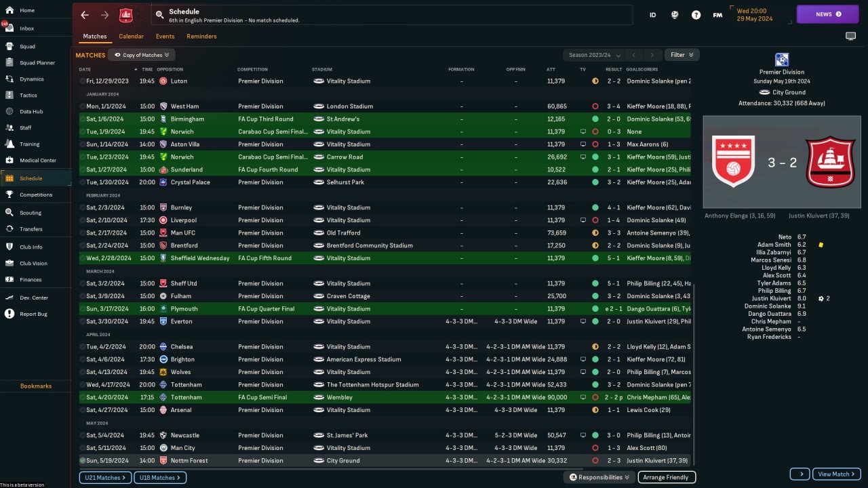868x488 pixels.
Task: Switch to the Calendar tab
Action: point(131,37)
